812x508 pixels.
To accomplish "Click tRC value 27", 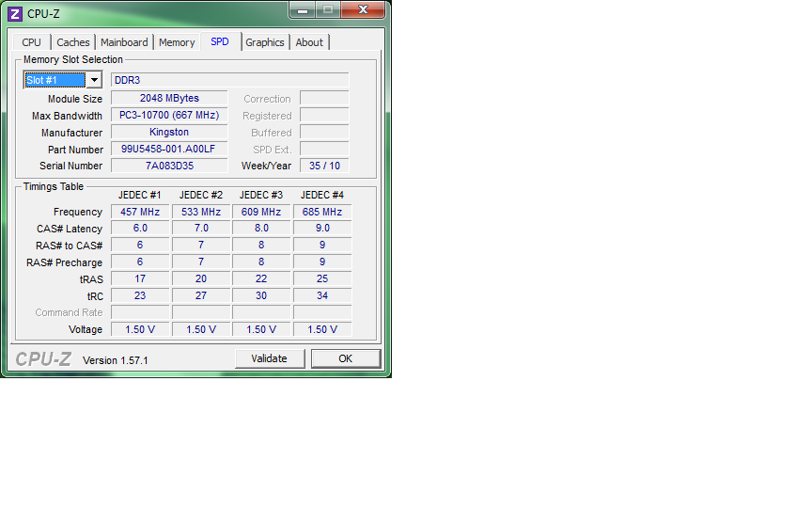I will (x=201, y=296).
